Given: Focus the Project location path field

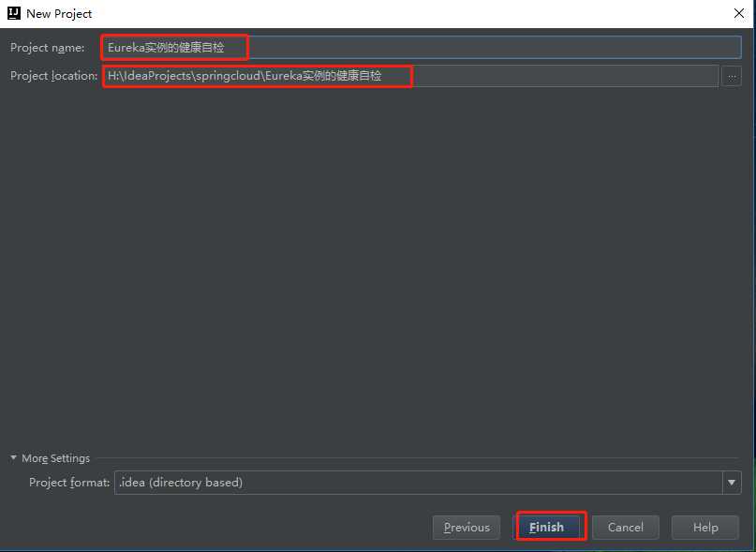Looking at the screenshot, I should (562, 76).
